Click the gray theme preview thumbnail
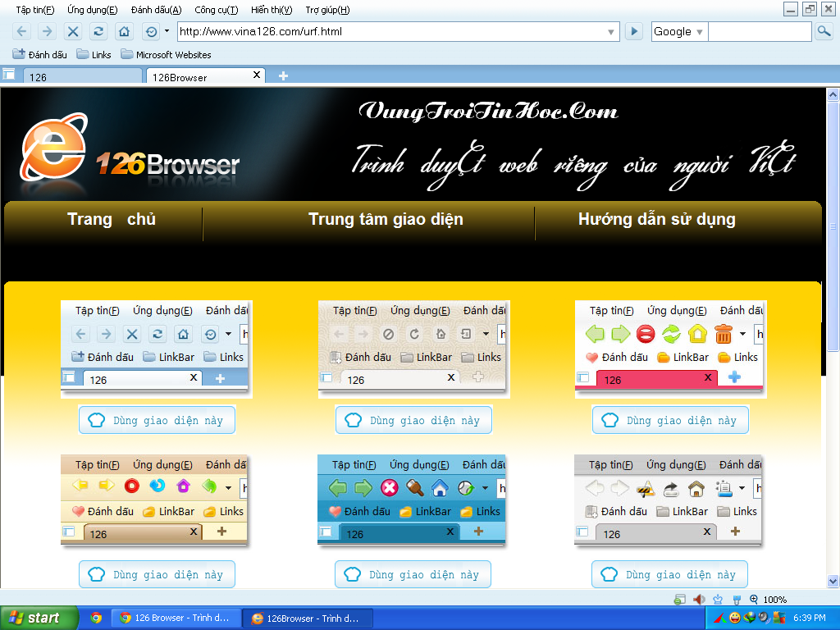The height and width of the screenshot is (630, 840). pyautogui.click(x=668, y=500)
